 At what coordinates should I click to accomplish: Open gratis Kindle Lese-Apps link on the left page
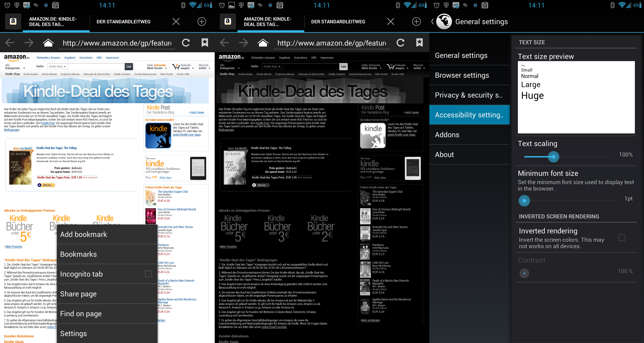[187, 135]
